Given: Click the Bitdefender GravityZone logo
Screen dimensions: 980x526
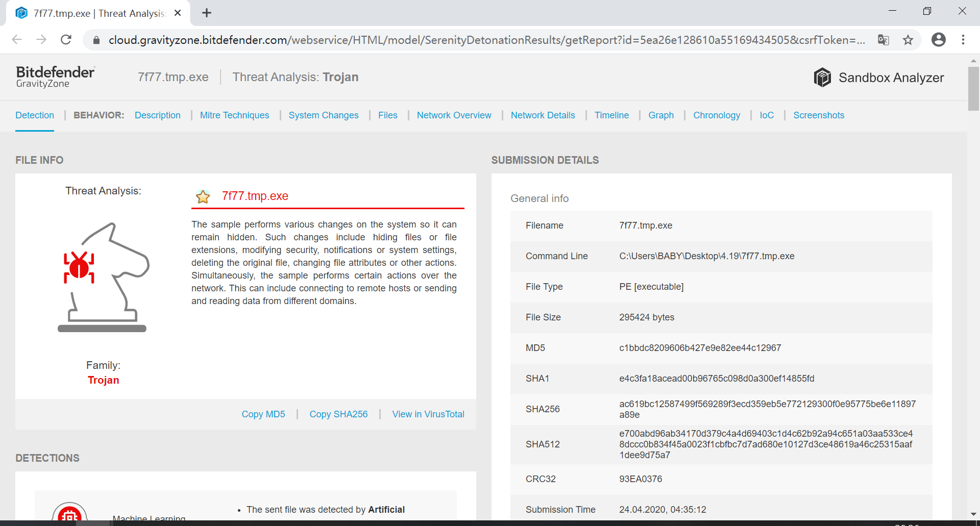Looking at the screenshot, I should pyautogui.click(x=55, y=77).
